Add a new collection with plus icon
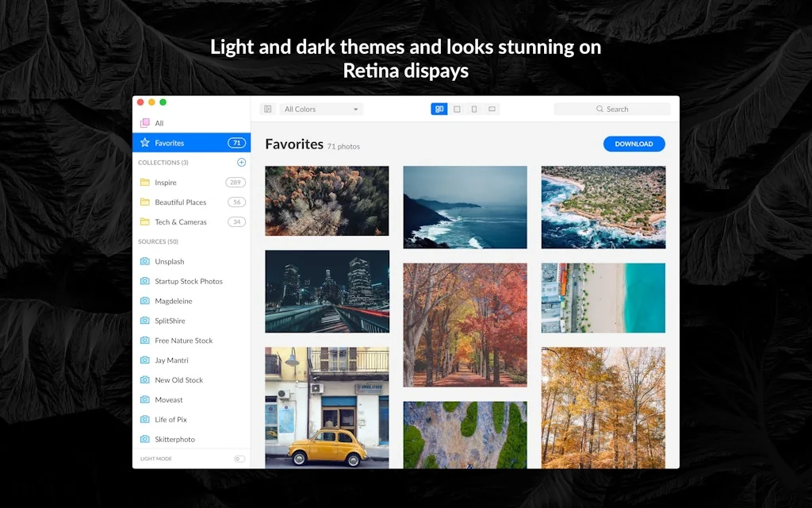 [x=241, y=163]
